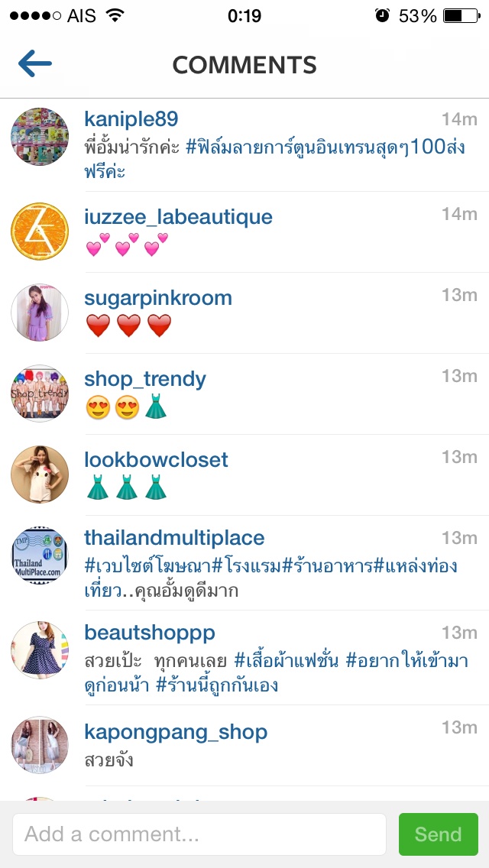
Task: Open lookbowcloset's avatar image
Action: [x=40, y=474]
